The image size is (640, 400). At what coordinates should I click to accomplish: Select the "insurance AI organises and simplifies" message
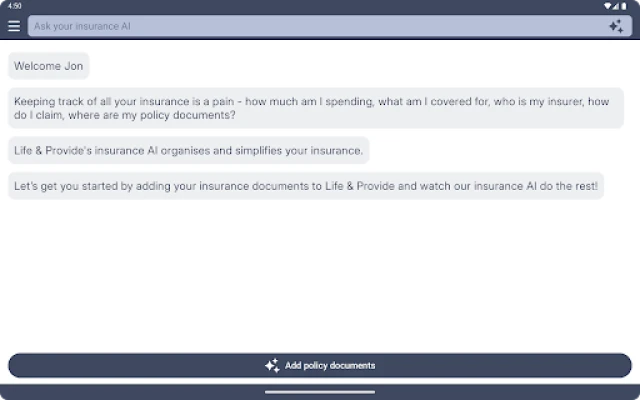pyautogui.click(x=189, y=151)
